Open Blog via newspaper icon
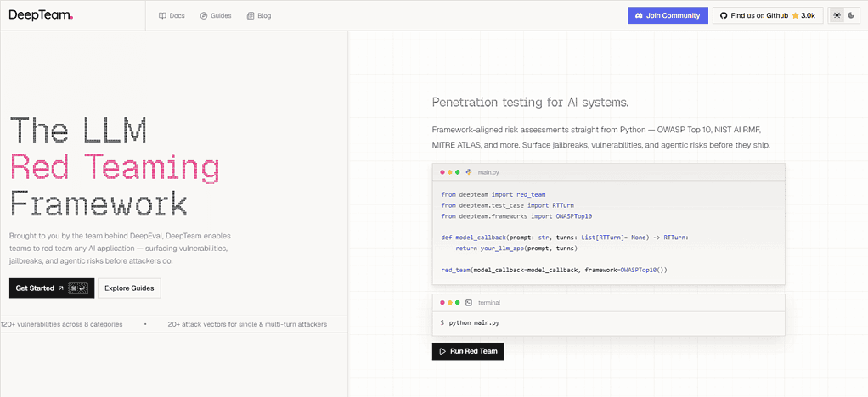This screenshot has width=868, height=397. tap(251, 16)
